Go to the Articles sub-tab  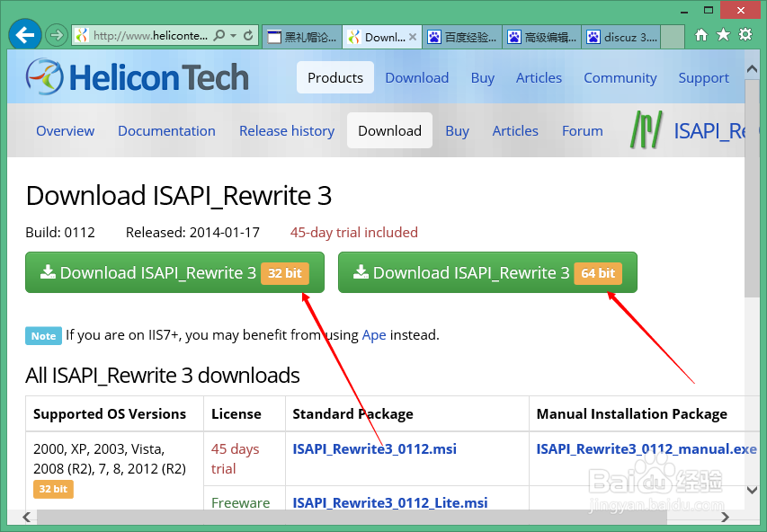coord(515,131)
